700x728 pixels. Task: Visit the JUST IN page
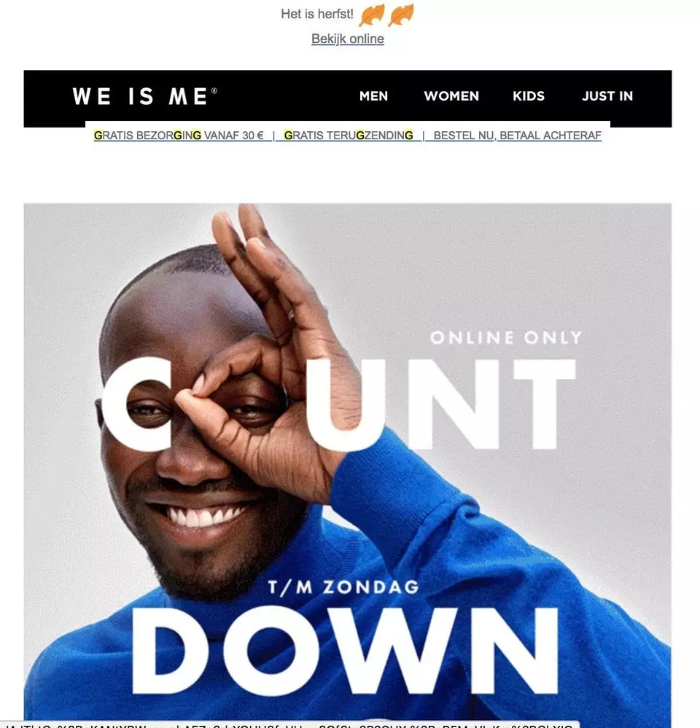point(607,96)
